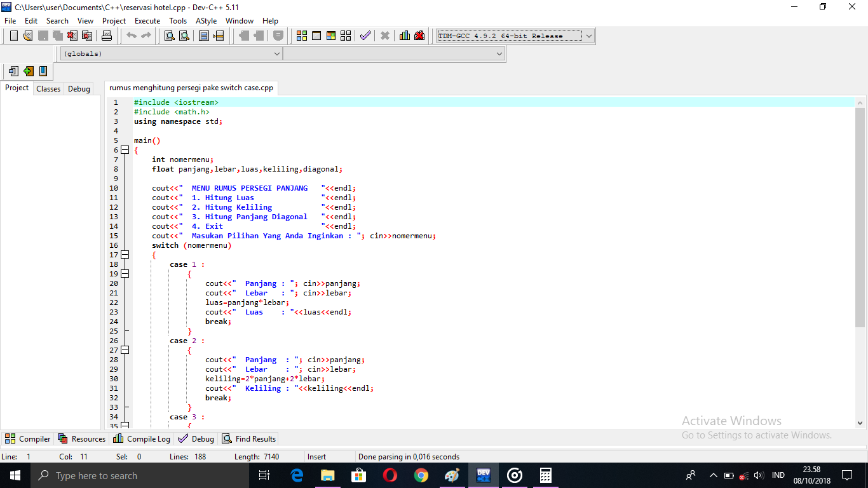Open Dev-C++ from the taskbar

[x=484, y=475]
